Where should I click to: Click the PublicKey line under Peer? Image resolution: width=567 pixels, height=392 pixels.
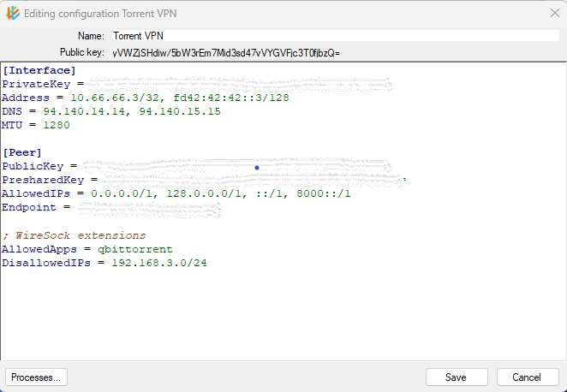tap(197, 167)
